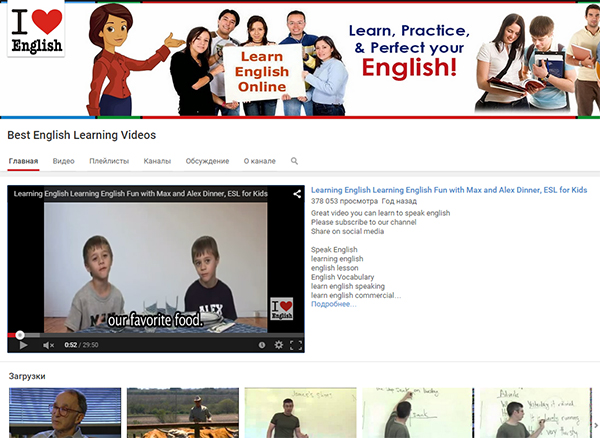Unmute the video player volume
The height and width of the screenshot is (438, 600).
tap(48, 345)
